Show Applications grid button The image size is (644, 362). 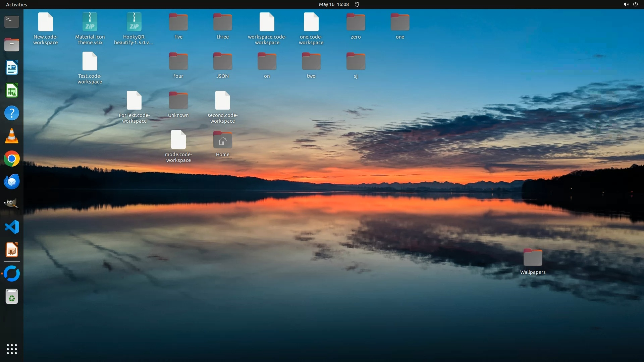tap(12, 349)
